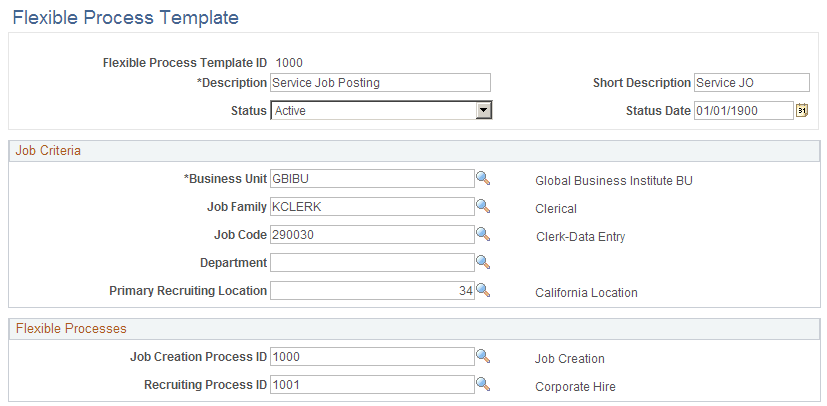The width and height of the screenshot is (827, 406).
Task: Click the Job Creation Process ID field
Action: tap(372, 357)
